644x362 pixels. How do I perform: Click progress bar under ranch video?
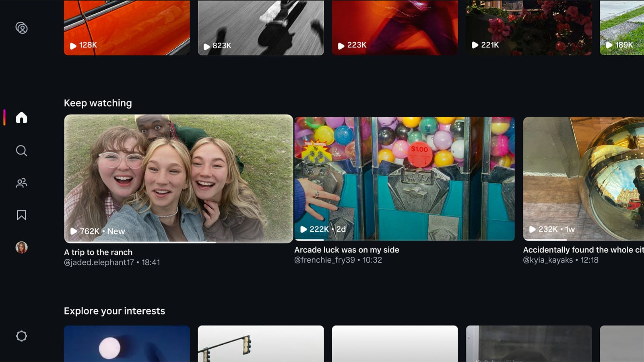click(179, 242)
